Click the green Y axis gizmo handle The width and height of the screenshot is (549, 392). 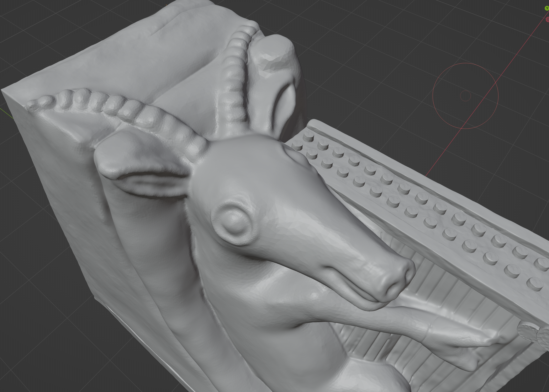tap(547, 9)
